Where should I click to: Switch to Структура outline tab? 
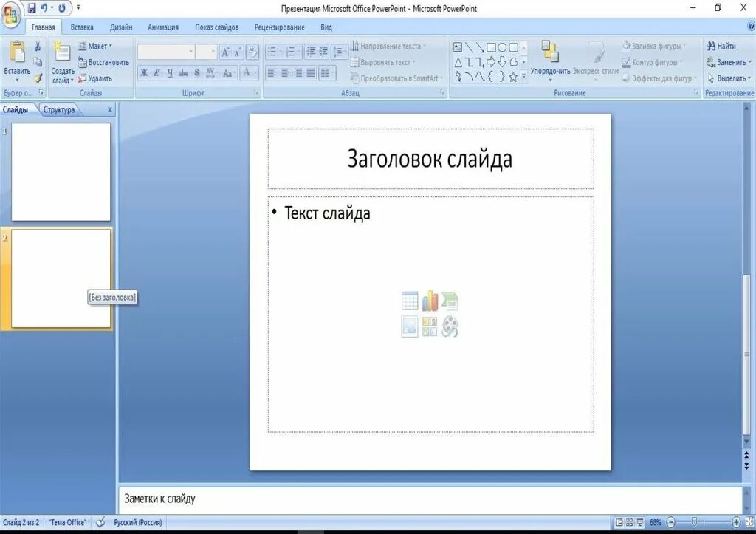pos(59,110)
